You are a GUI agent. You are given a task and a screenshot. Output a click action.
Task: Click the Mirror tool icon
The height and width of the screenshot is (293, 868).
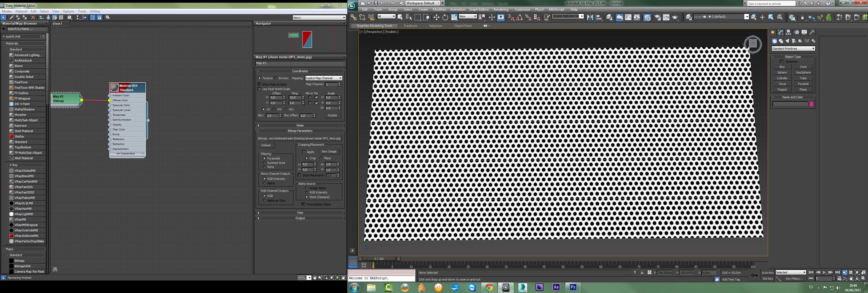590,17
